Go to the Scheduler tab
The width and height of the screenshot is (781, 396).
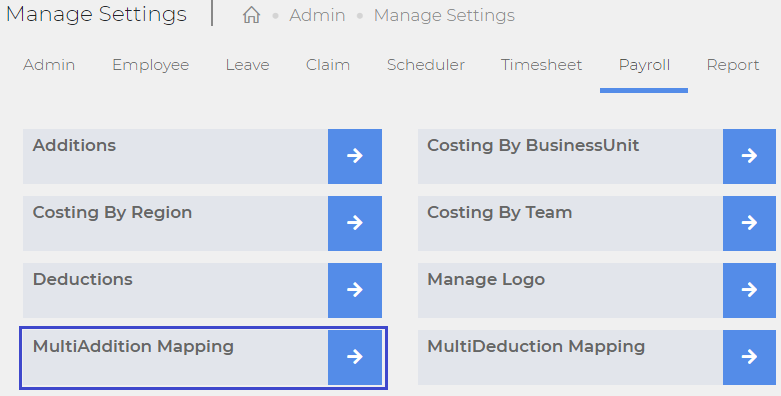(426, 65)
